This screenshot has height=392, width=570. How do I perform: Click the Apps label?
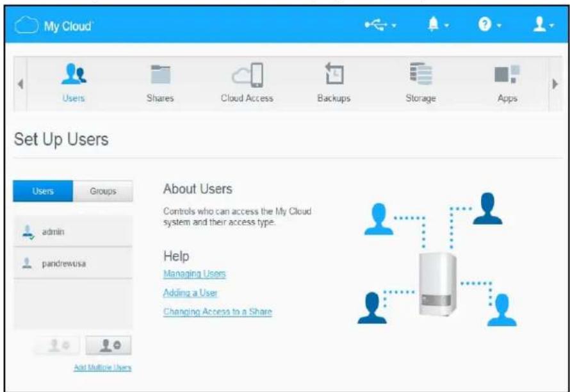point(507,98)
